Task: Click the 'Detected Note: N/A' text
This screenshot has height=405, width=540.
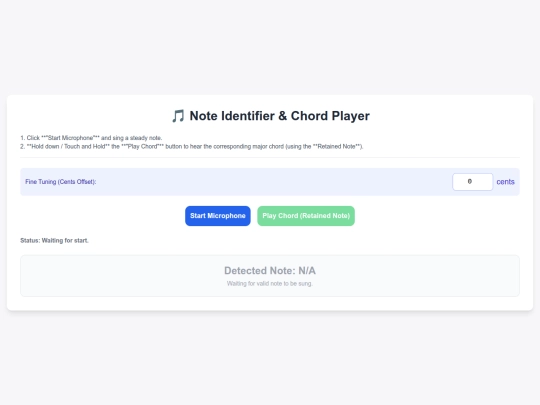Action: point(270,271)
